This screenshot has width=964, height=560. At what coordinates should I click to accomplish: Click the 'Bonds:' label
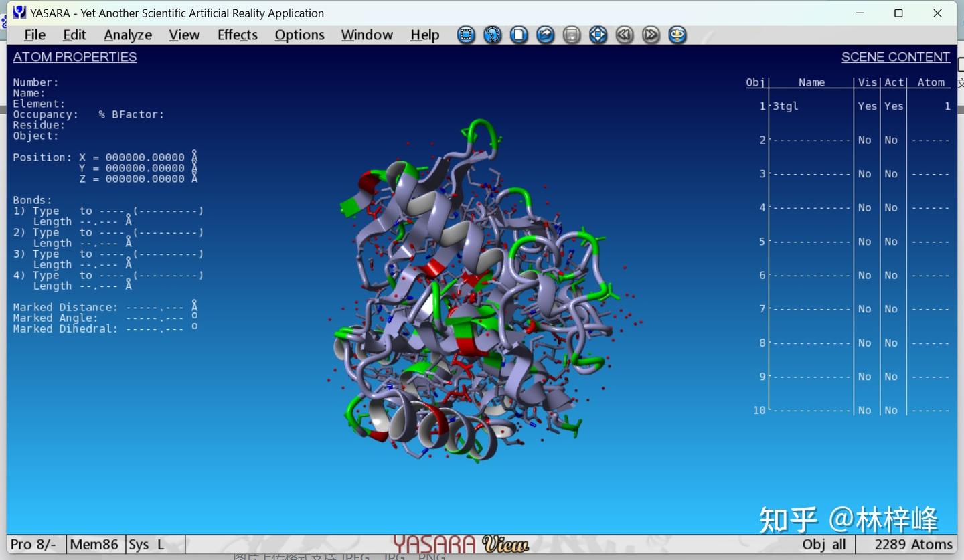(32, 200)
